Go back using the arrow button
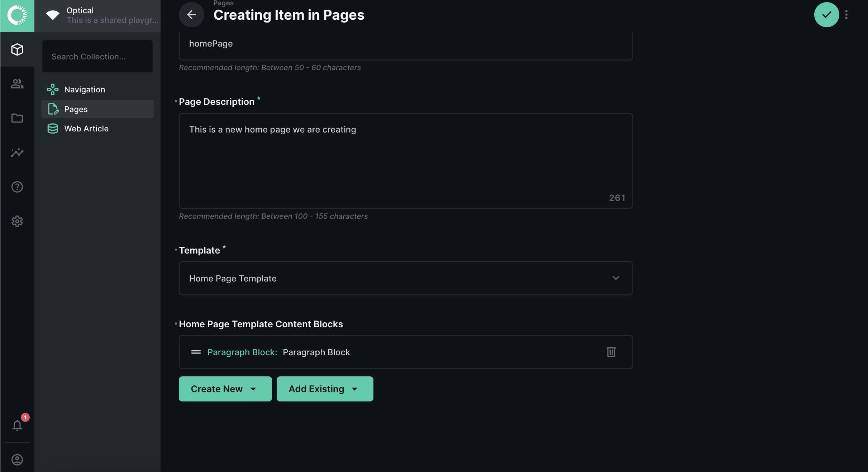This screenshot has height=472, width=868. [192, 15]
